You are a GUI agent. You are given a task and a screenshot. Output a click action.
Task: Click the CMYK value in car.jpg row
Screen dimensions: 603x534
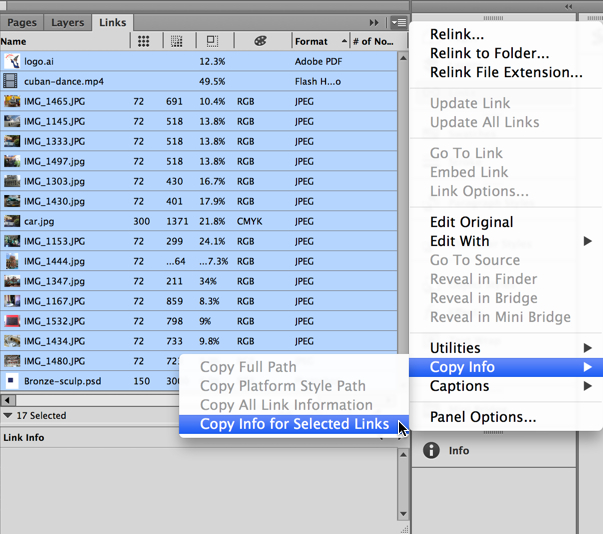tap(250, 221)
